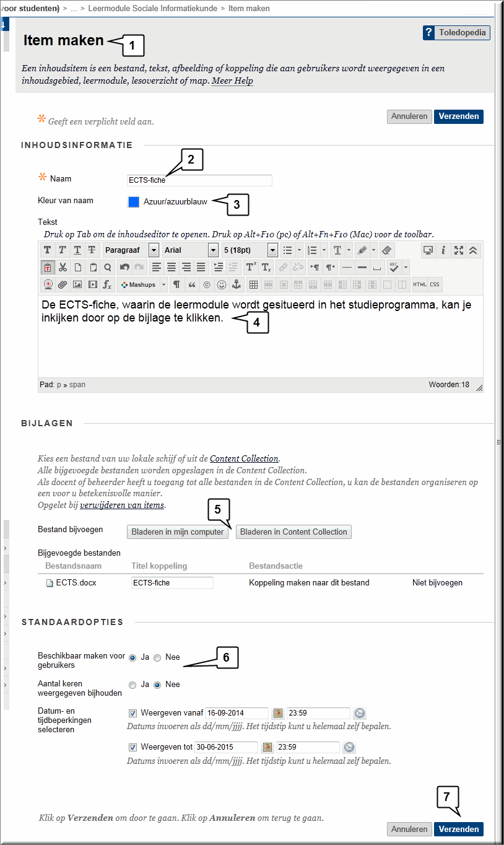Click the Niet bijvoegen link for ECTS.docx
This screenshot has width=504, height=845.
coord(437,582)
